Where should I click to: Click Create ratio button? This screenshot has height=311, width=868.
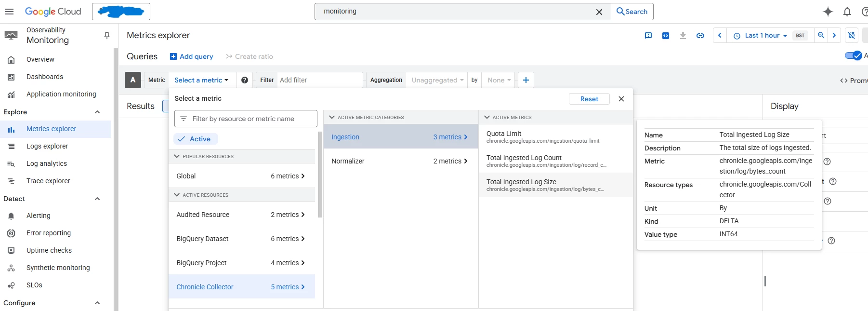pos(249,56)
